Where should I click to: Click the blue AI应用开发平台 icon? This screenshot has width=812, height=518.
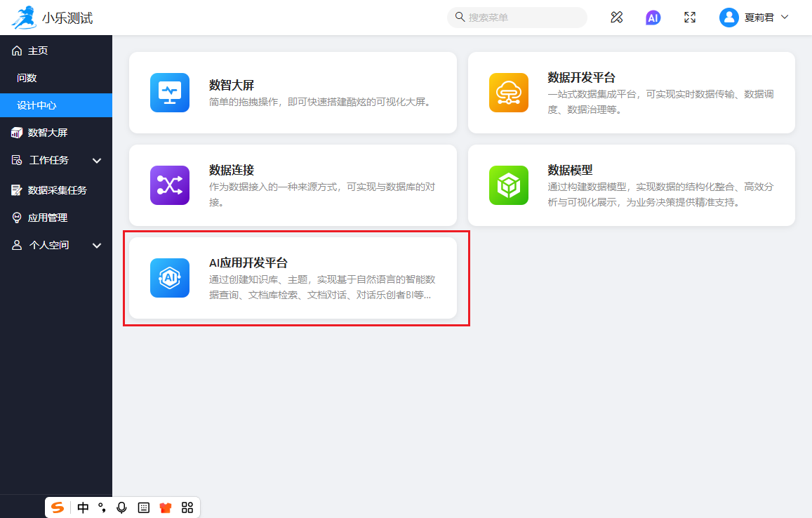tap(170, 278)
